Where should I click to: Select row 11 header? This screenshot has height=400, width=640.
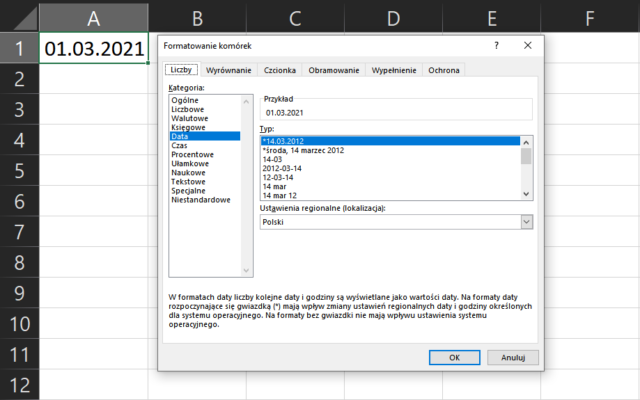19,354
